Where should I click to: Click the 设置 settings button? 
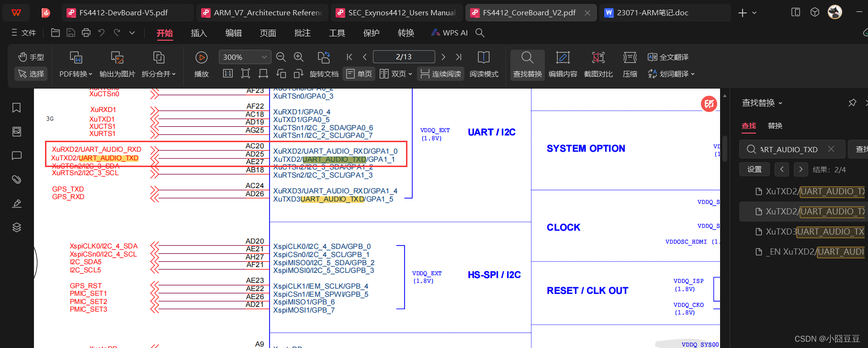point(755,169)
